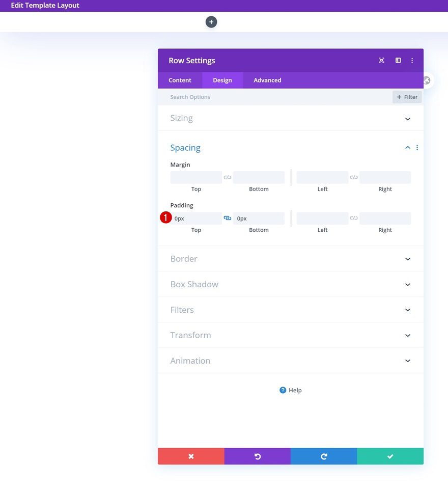Open the expand modal view icon

[381, 60]
